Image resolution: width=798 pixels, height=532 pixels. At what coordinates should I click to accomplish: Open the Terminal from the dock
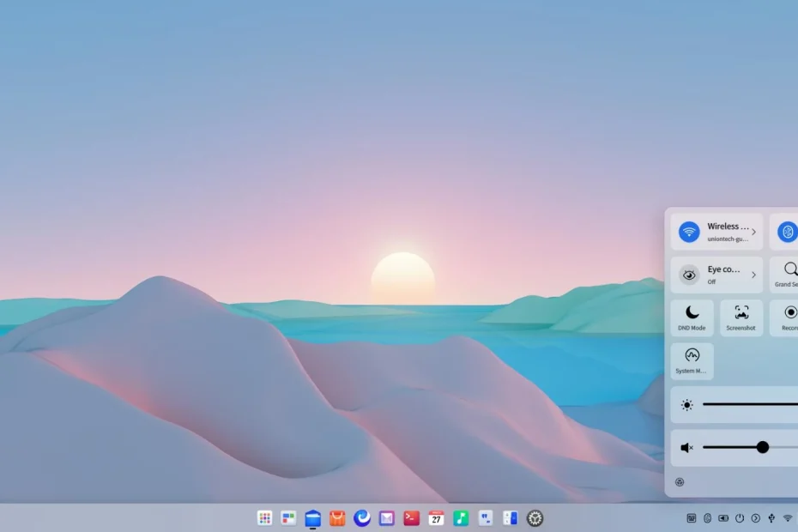(411, 518)
